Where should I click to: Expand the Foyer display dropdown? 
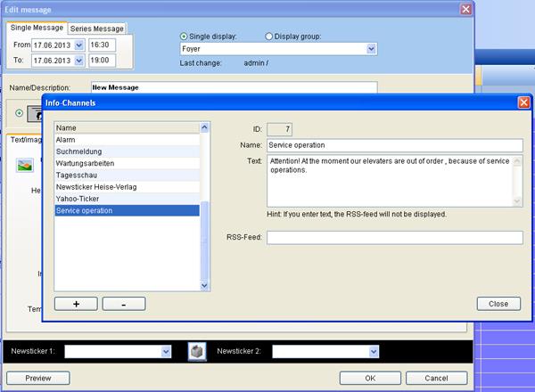click(x=371, y=50)
